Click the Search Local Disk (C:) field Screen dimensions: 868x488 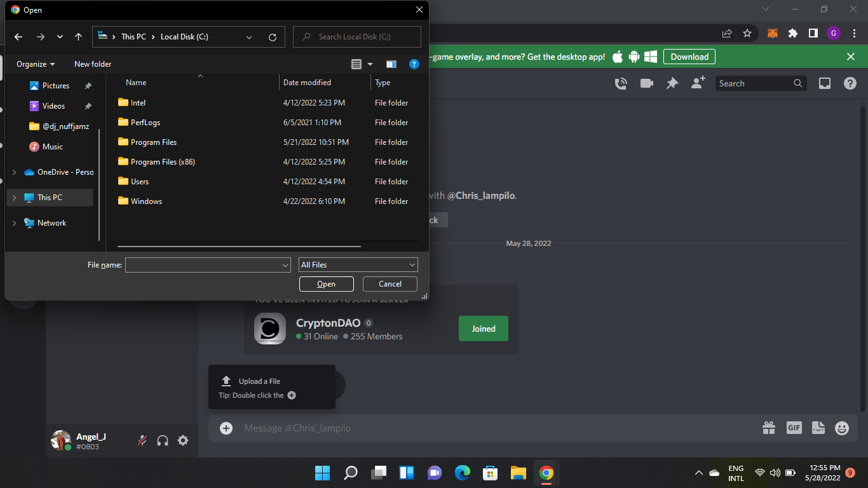(x=357, y=37)
